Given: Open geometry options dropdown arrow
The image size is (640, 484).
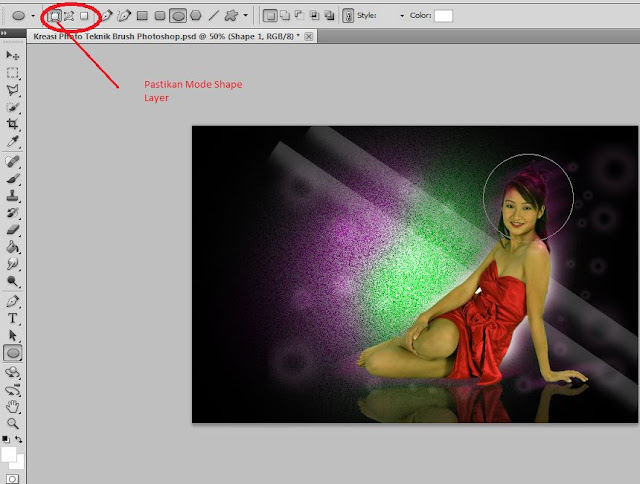Looking at the screenshot, I should [x=245, y=16].
